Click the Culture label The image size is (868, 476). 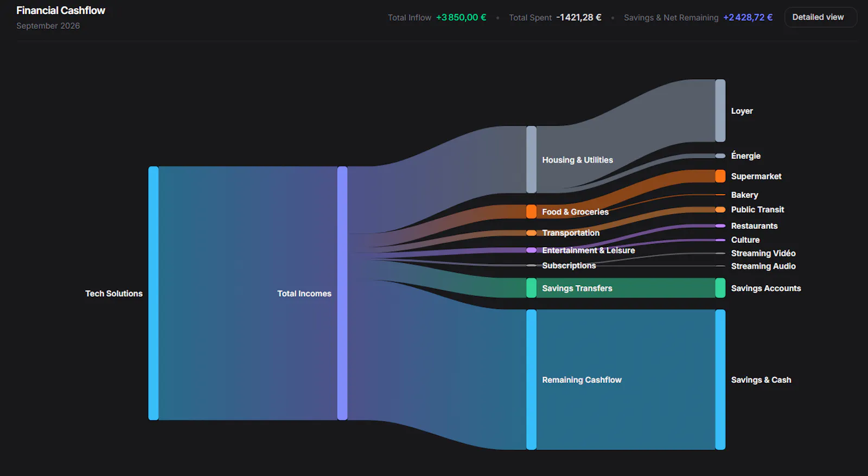pos(745,240)
